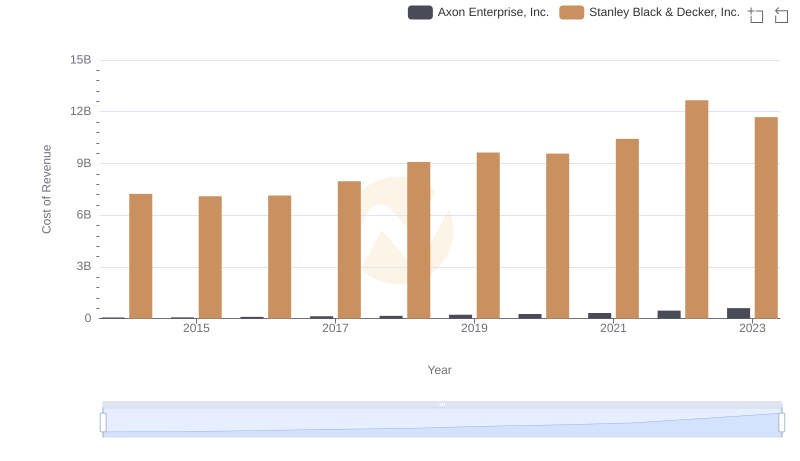Click the zoom-in icon with plus sign

756,15
